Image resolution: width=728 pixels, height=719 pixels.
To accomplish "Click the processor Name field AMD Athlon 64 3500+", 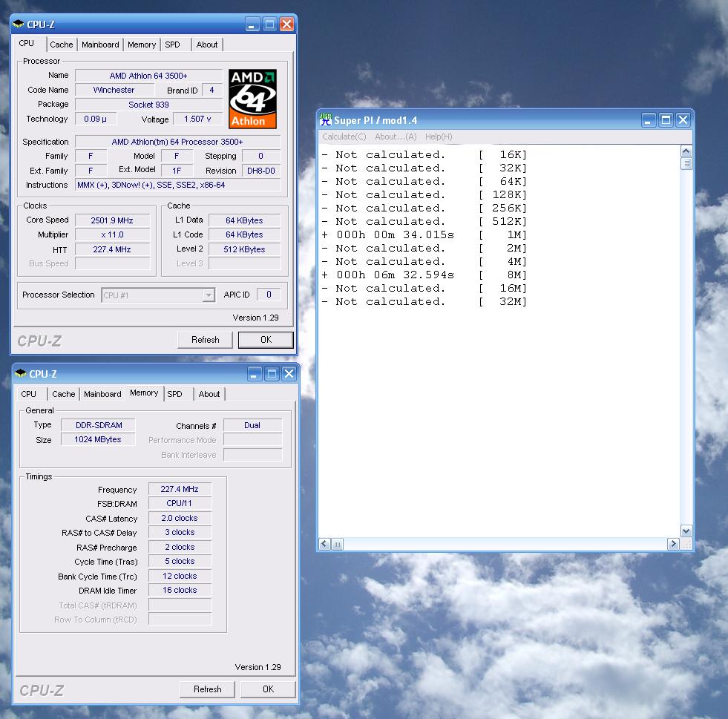I will pos(148,76).
